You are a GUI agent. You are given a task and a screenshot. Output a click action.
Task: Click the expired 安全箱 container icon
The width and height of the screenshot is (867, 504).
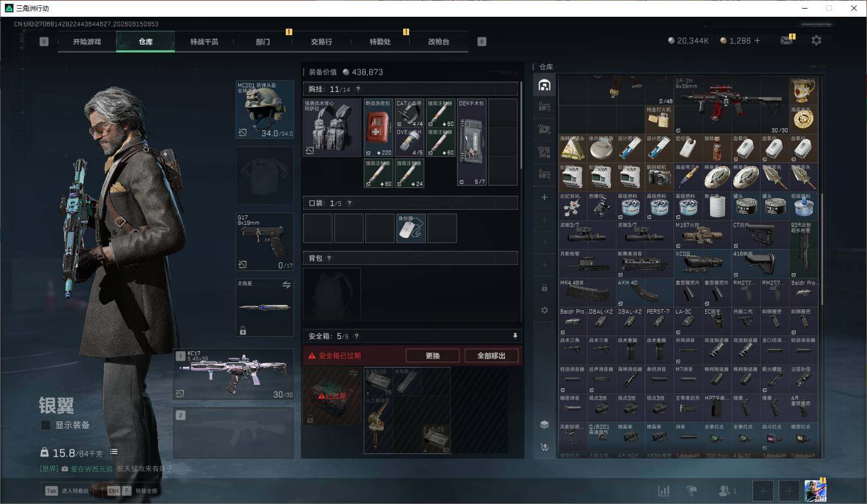pos(332,396)
